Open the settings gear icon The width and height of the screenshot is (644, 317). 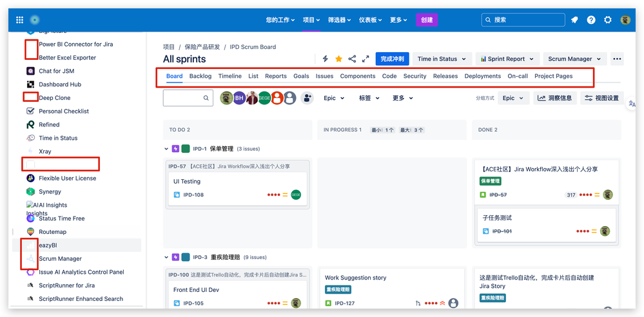click(608, 20)
